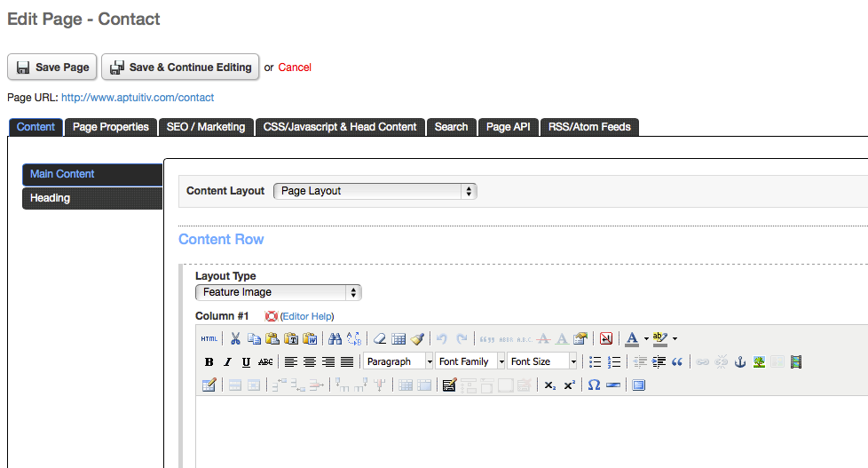Click inside the Column #1 editor text area
Screen dimensions: 868x468
(532, 432)
